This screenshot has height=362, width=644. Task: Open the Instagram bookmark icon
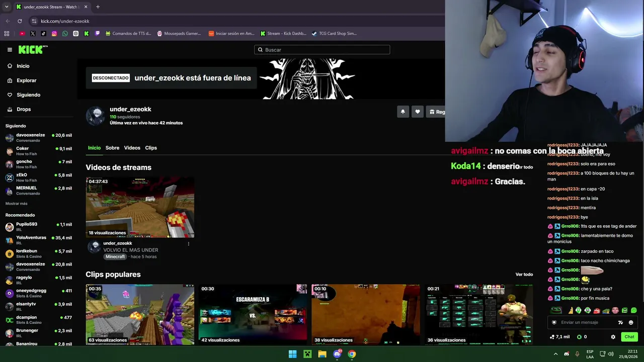coord(54,34)
